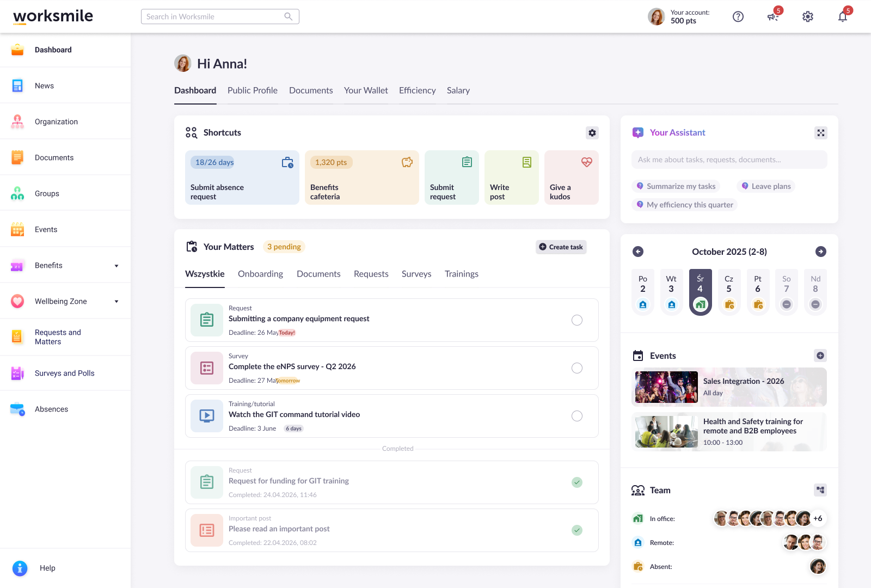Uncheck completed GIT training funding request

coord(577,482)
